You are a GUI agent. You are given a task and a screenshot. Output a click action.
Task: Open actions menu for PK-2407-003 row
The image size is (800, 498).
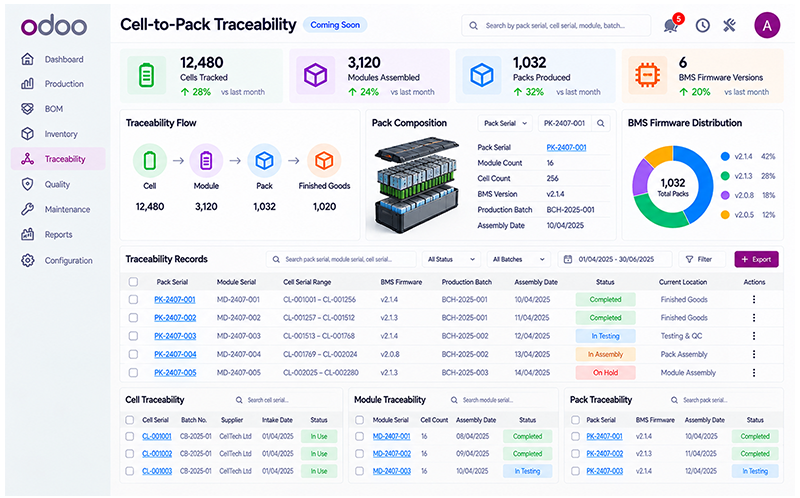[x=754, y=336]
